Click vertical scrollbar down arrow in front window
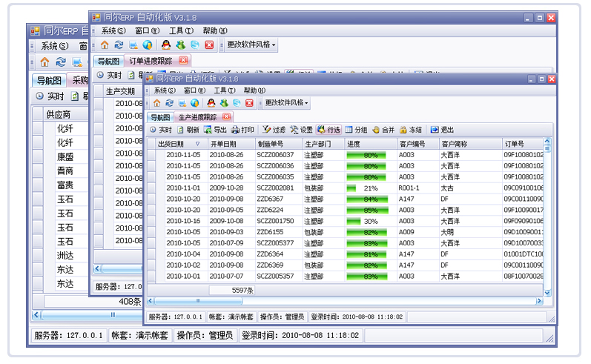The width and height of the screenshot is (591, 364). click(x=547, y=293)
